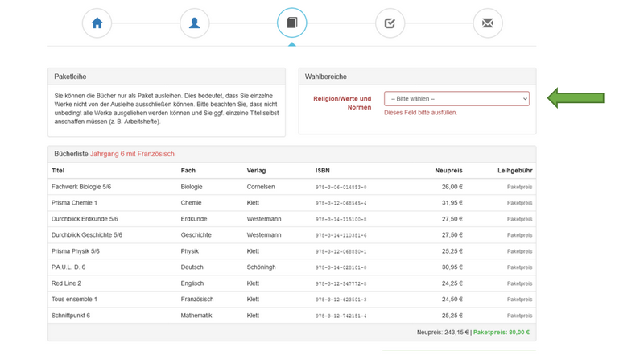
Task: Click the envelope step icon
Action: coord(487,23)
